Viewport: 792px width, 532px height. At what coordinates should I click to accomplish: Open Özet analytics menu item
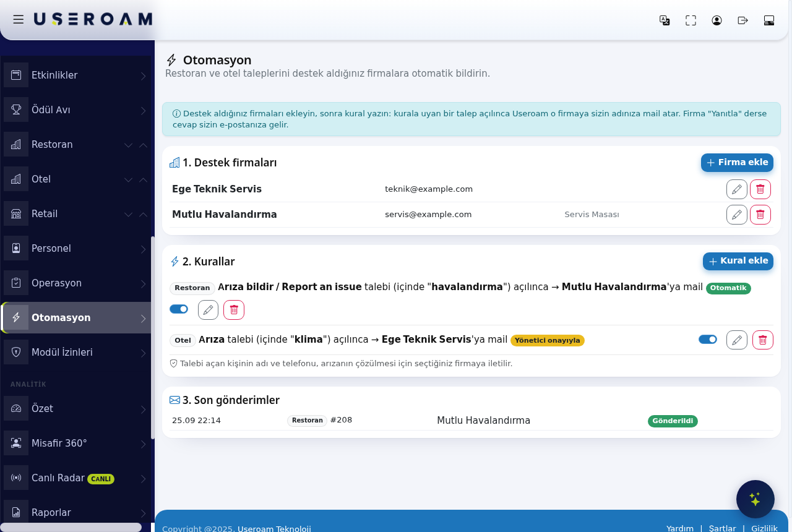(x=76, y=409)
